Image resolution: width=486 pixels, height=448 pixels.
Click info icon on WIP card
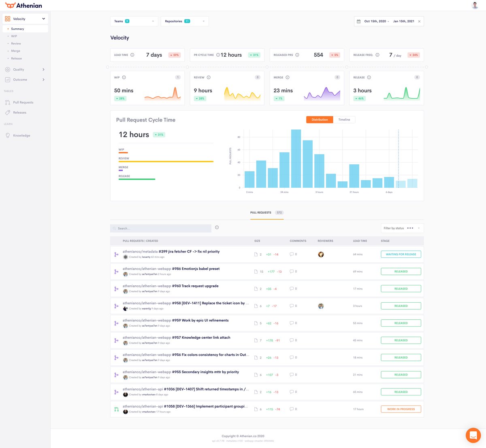tap(124, 77)
